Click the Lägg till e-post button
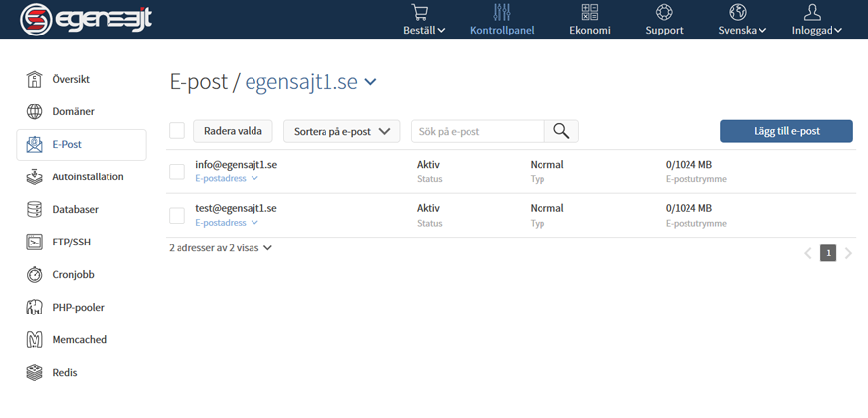 pyautogui.click(x=786, y=131)
